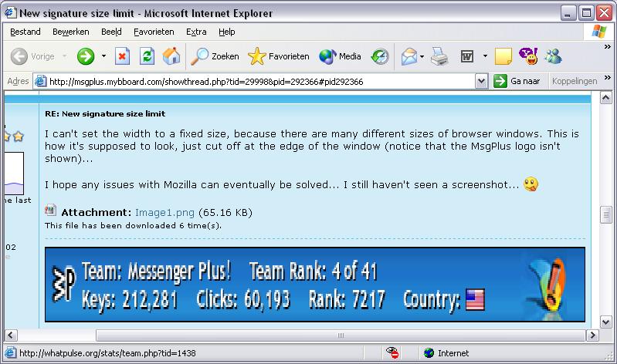Expand the Forward button history dropdown

coord(103,56)
